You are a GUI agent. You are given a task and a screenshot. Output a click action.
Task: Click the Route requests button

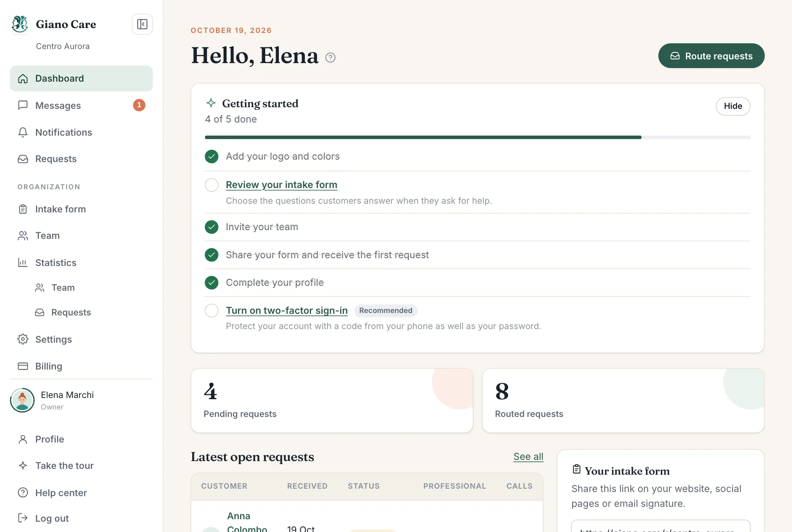[711, 56]
